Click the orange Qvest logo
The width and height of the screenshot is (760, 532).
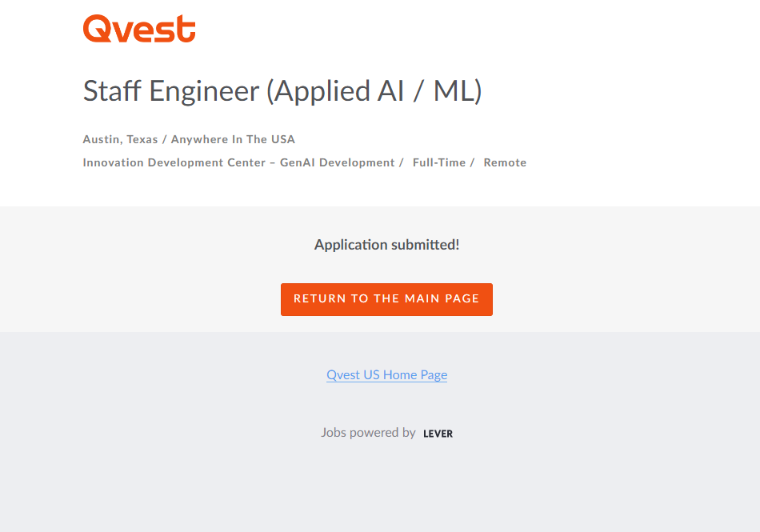click(139, 29)
